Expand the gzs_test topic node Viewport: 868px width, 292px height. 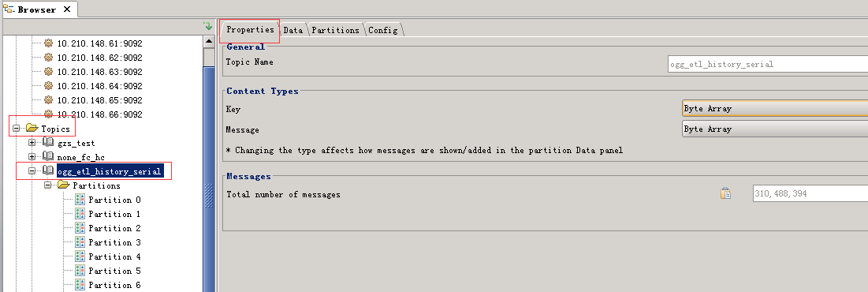32,143
